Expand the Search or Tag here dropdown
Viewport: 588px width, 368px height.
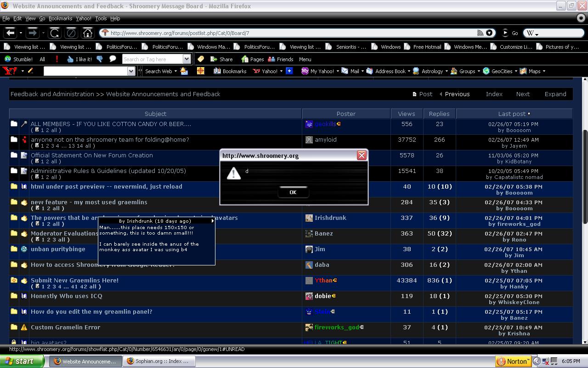[187, 59]
